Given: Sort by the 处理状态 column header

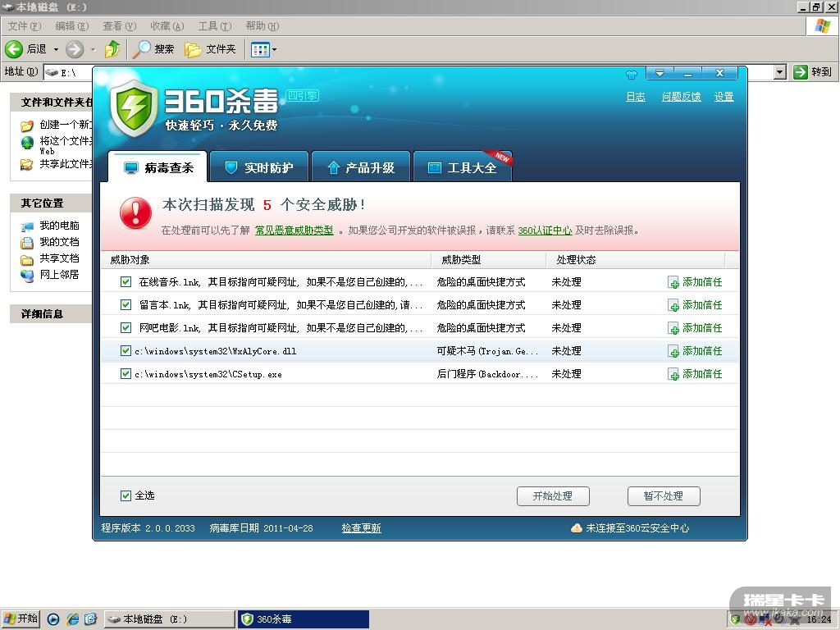Looking at the screenshot, I should click(636, 260).
